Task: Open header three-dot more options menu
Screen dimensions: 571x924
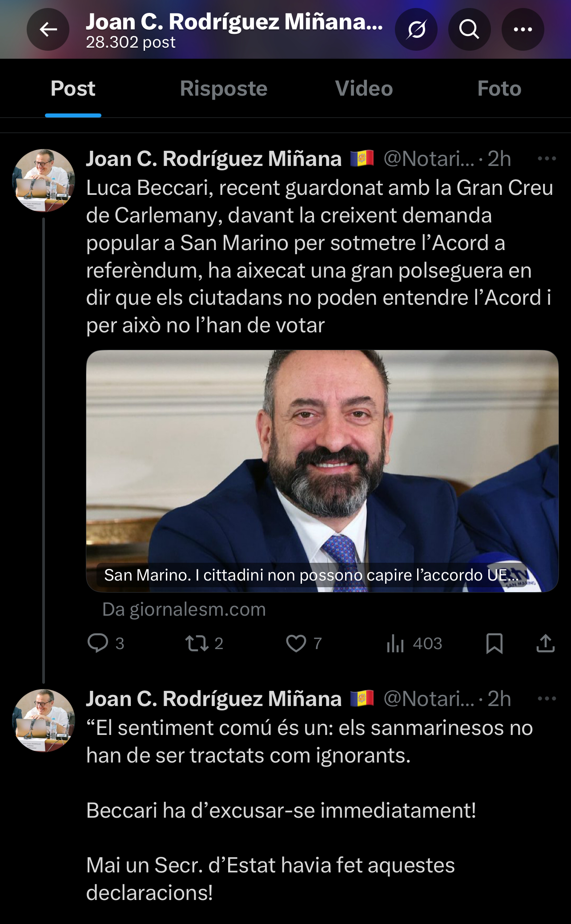Action: coord(523,29)
